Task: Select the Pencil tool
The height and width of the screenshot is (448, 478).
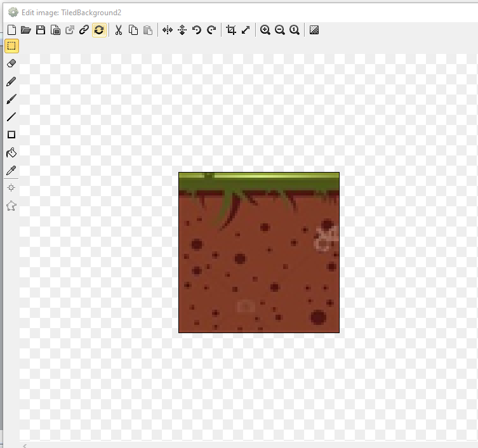Action: click(x=11, y=81)
